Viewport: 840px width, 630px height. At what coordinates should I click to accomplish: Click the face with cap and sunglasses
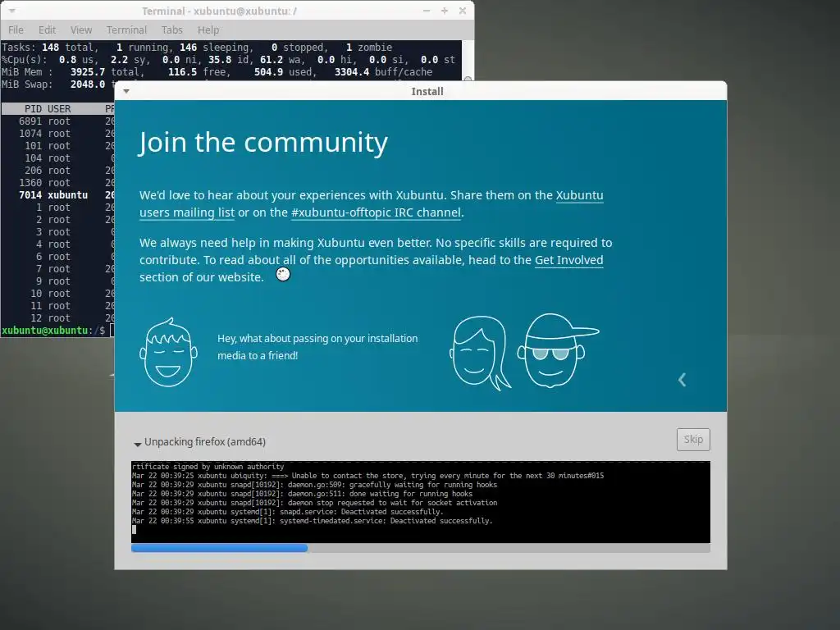[x=557, y=350]
